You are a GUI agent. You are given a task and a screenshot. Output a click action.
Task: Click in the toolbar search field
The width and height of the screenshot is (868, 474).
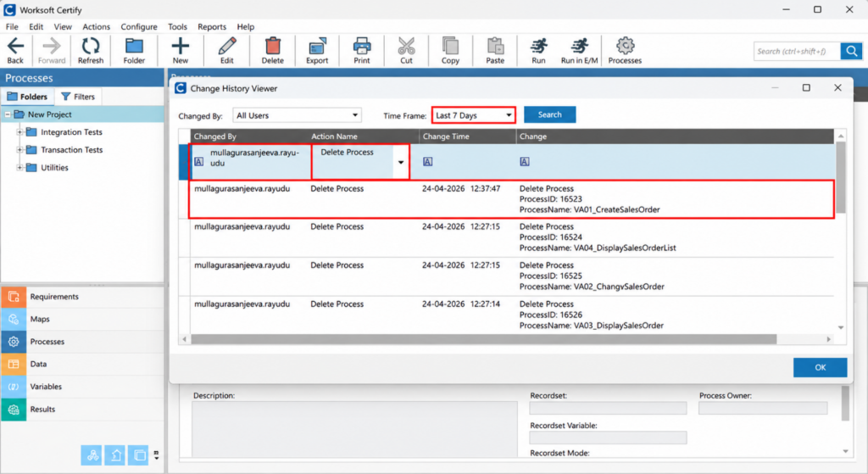(x=797, y=51)
